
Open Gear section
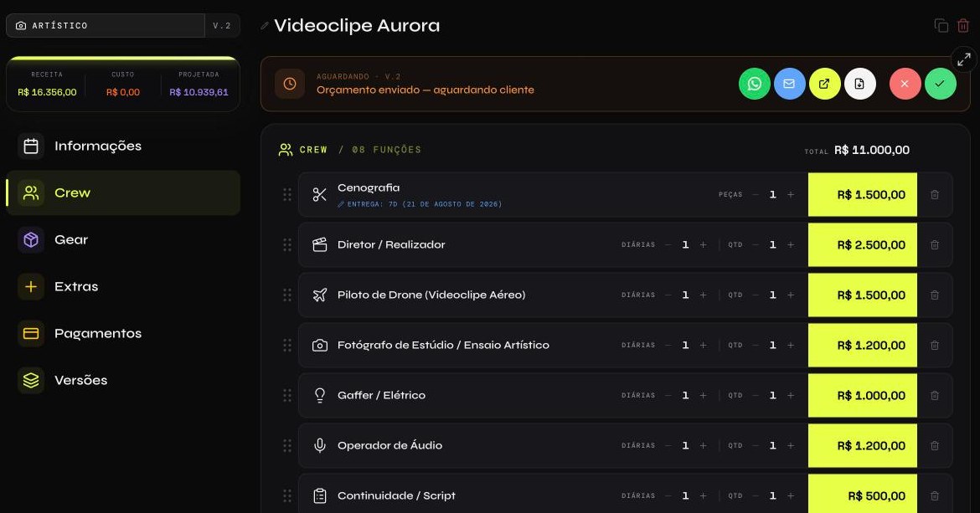(x=123, y=239)
